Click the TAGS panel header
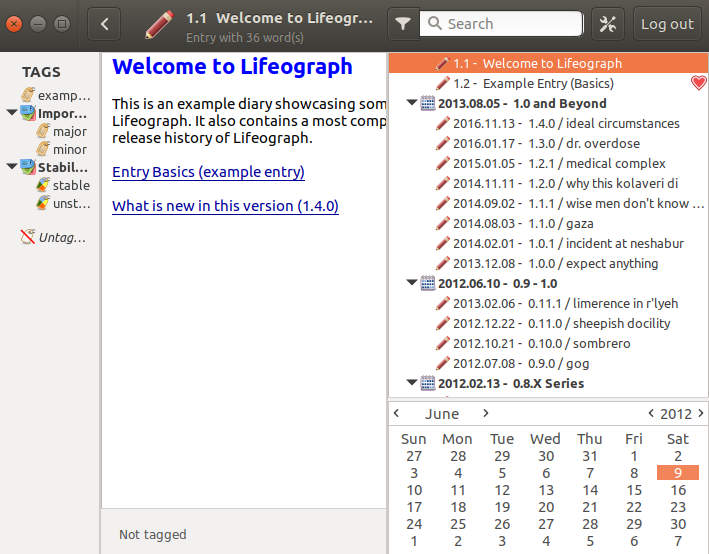Screen dimensions: 709x554 pos(41,72)
